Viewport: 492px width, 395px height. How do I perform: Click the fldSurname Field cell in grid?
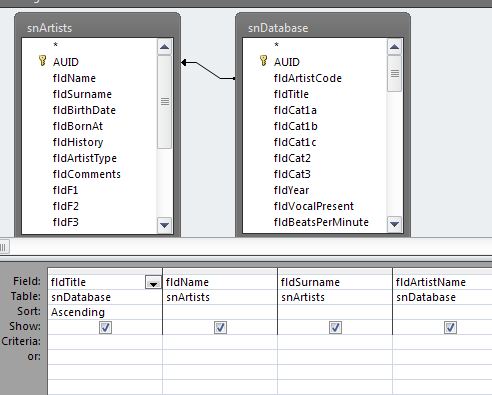click(335, 282)
